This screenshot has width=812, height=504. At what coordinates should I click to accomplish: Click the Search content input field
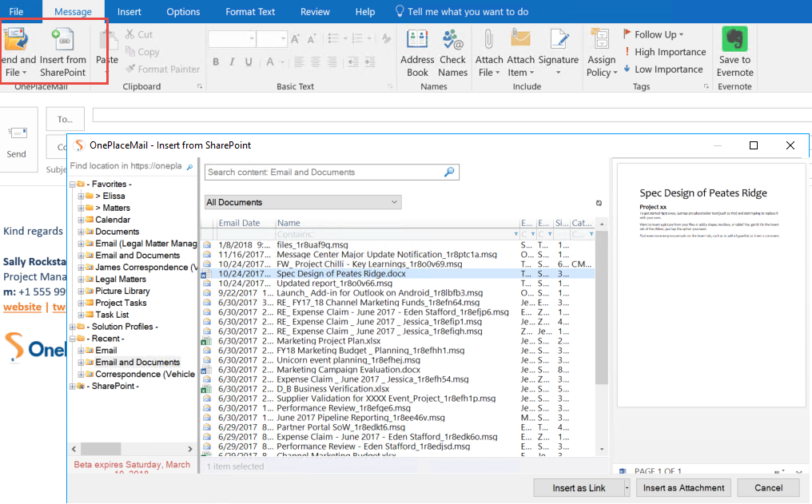tap(324, 173)
